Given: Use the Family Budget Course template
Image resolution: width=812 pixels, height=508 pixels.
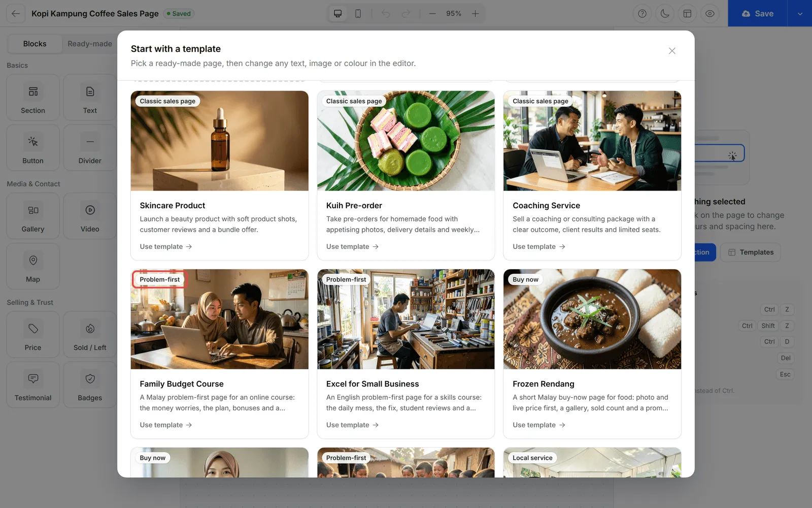Looking at the screenshot, I should click(166, 425).
